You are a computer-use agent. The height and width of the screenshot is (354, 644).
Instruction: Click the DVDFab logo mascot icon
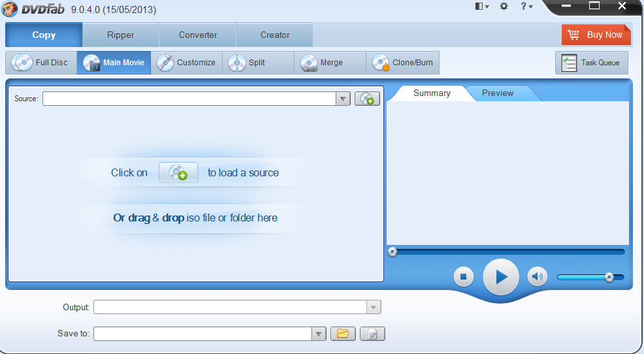[9, 8]
